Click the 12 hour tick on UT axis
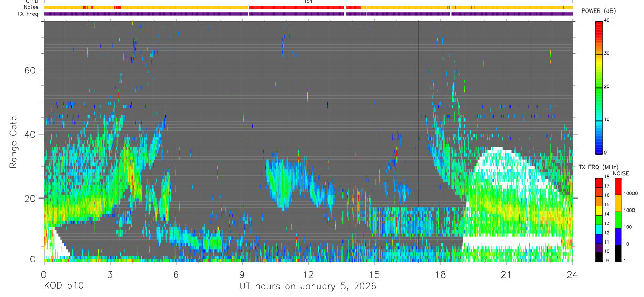This screenshot has height=297, width=644. tap(308, 274)
